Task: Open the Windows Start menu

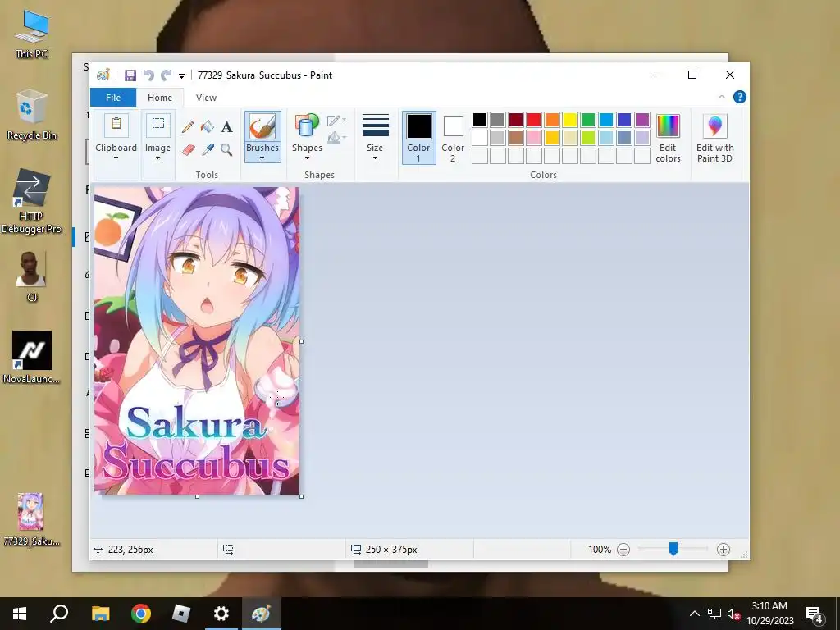Action: (20, 614)
